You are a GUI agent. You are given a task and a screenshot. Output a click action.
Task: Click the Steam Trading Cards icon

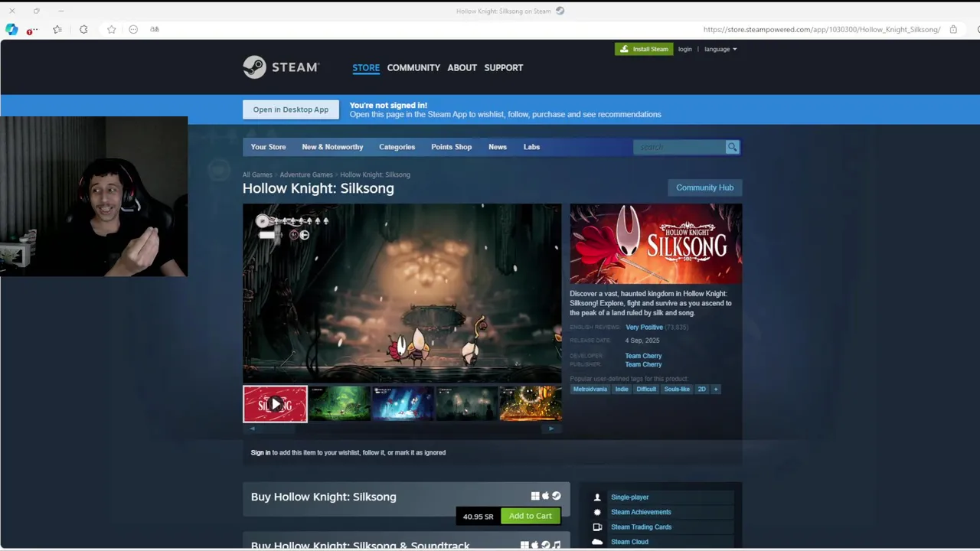(597, 527)
